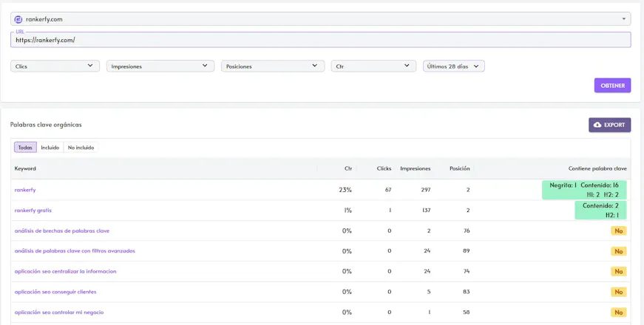Click the green Contenido: 2 H2: 1 badge
The width and height of the screenshot is (644, 325).
click(600, 211)
